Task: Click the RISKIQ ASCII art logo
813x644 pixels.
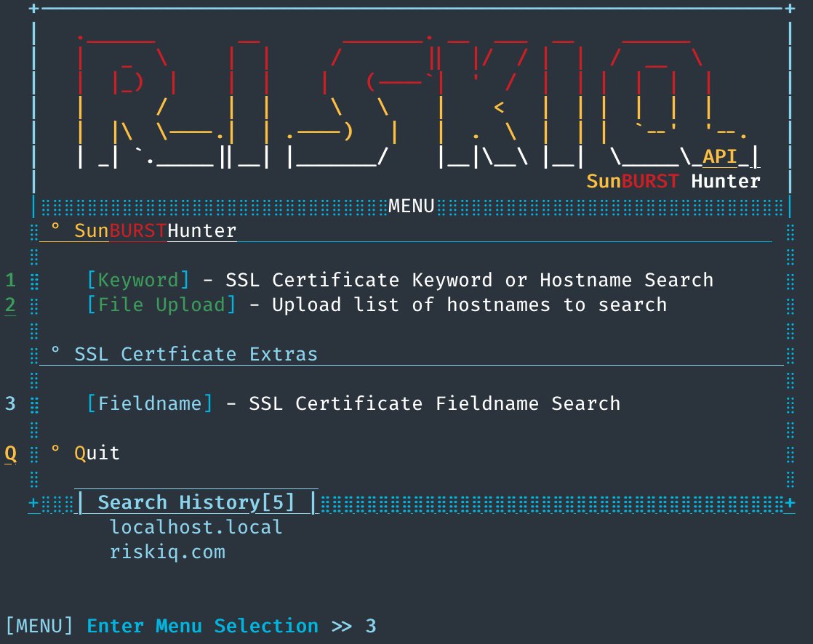Action: (418, 102)
